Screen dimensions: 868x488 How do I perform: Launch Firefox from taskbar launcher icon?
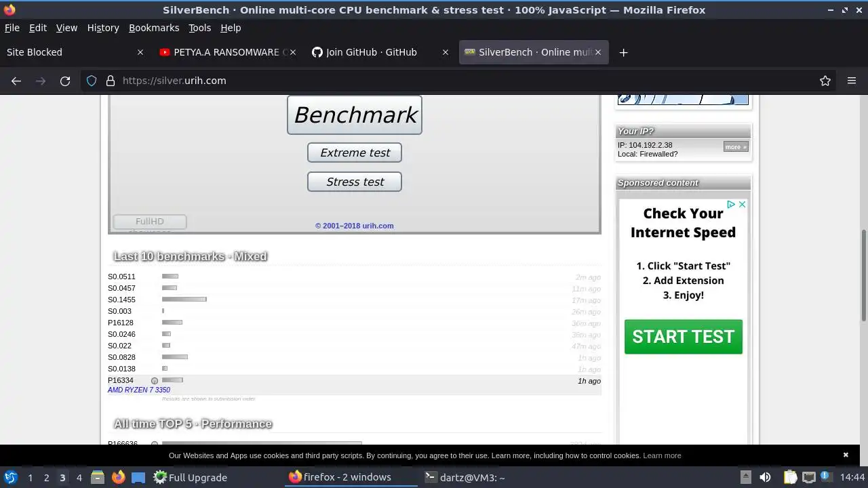(x=118, y=477)
